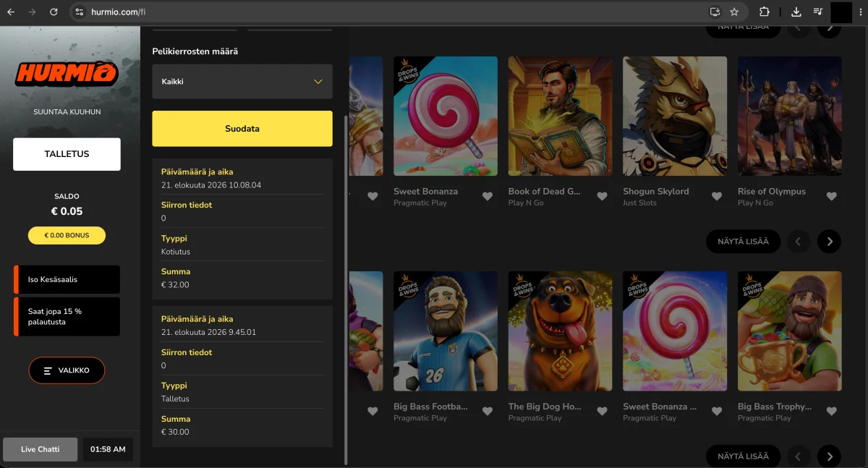Image resolution: width=868 pixels, height=468 pixels.
Task: Open Sweet Bonanza 1000 thumbnail in second row
Action: point(675,331)
